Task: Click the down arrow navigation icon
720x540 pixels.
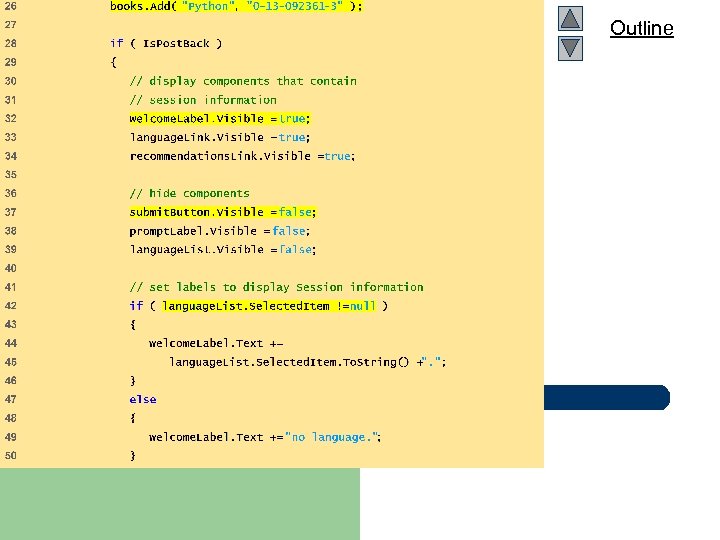Action: tap(570, 48)
